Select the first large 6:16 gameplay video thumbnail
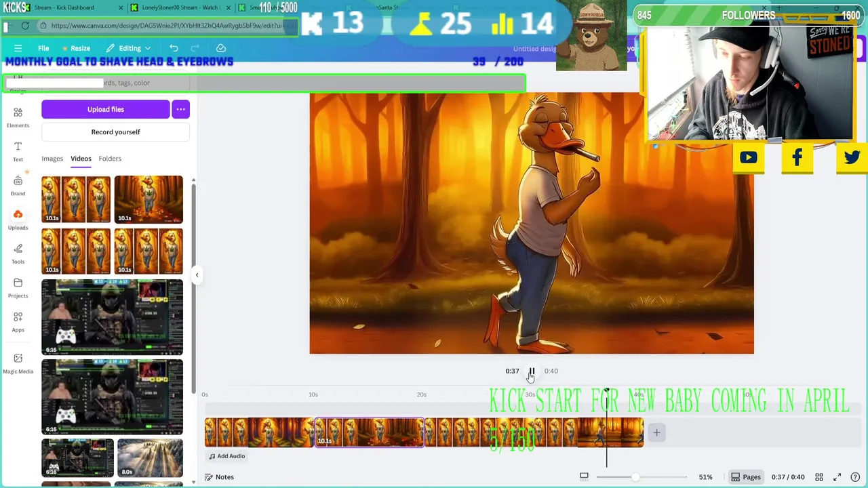Viewport: 868px width, 488px height. pos(112,317)
